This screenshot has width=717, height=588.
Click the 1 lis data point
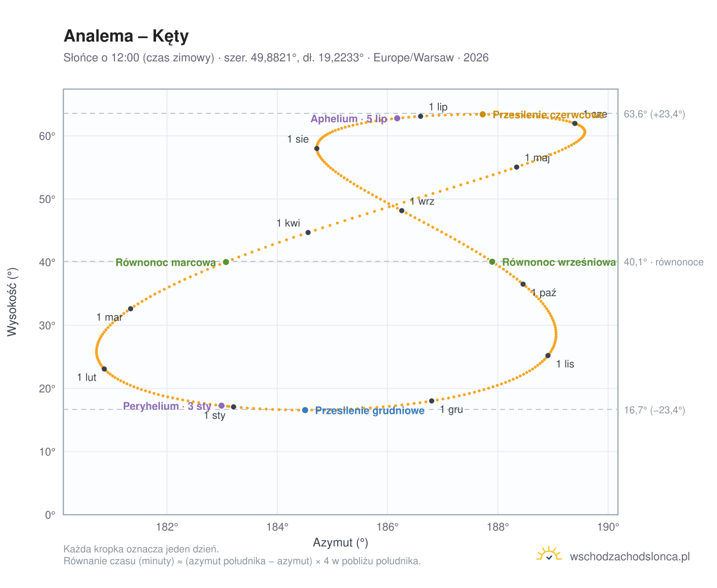click(548, 355)
